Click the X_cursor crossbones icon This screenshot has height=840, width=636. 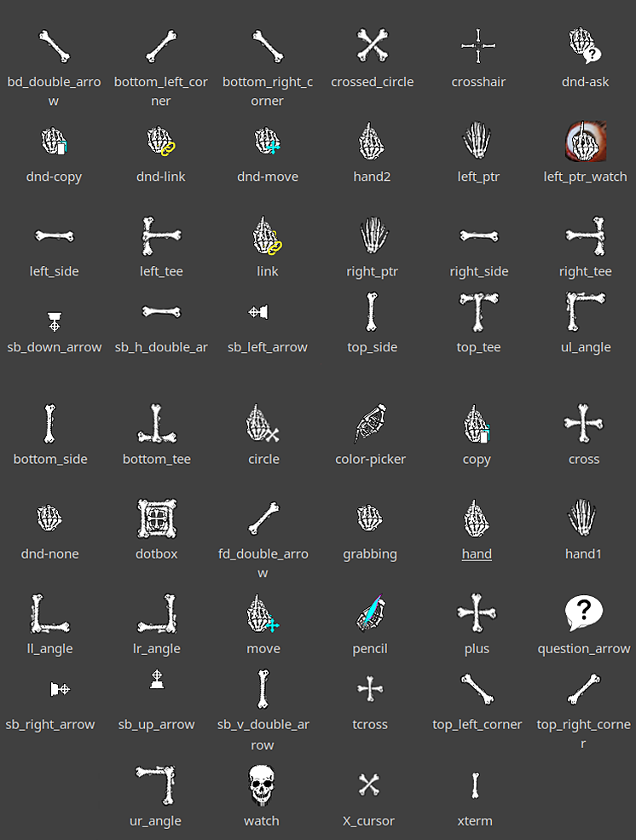coord(368,785)
